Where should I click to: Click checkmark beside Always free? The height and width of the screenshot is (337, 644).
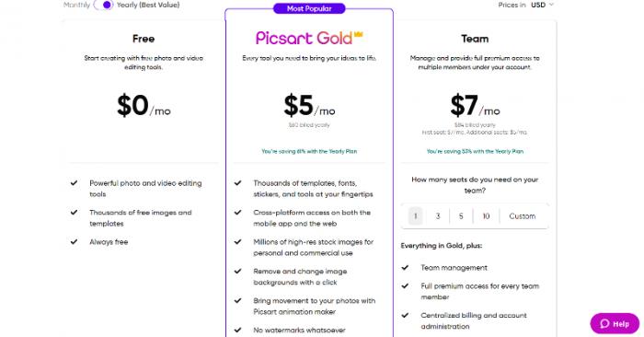coord(74,241)
